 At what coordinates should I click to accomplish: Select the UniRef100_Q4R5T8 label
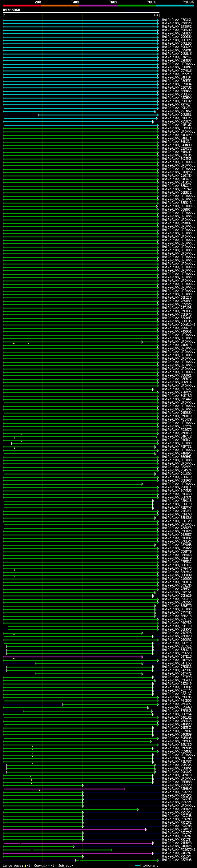point(176,345)
